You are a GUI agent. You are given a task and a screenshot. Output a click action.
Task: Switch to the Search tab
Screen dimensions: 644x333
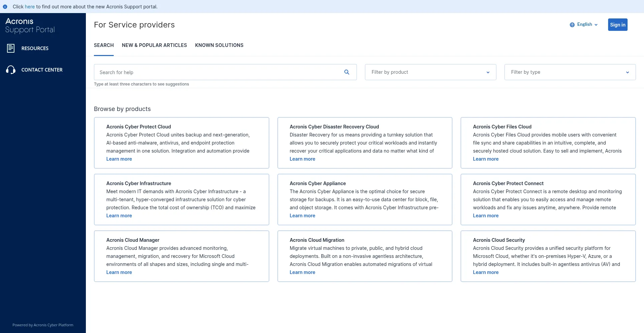tap(104, 45)
